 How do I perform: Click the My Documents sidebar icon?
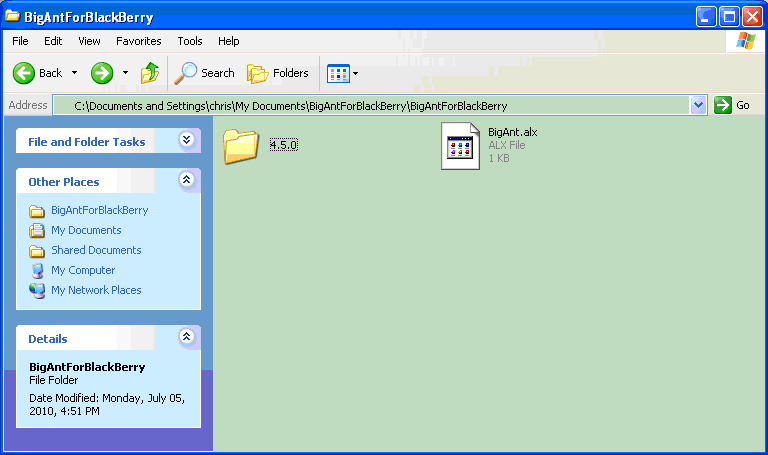(x=37, y=230)
